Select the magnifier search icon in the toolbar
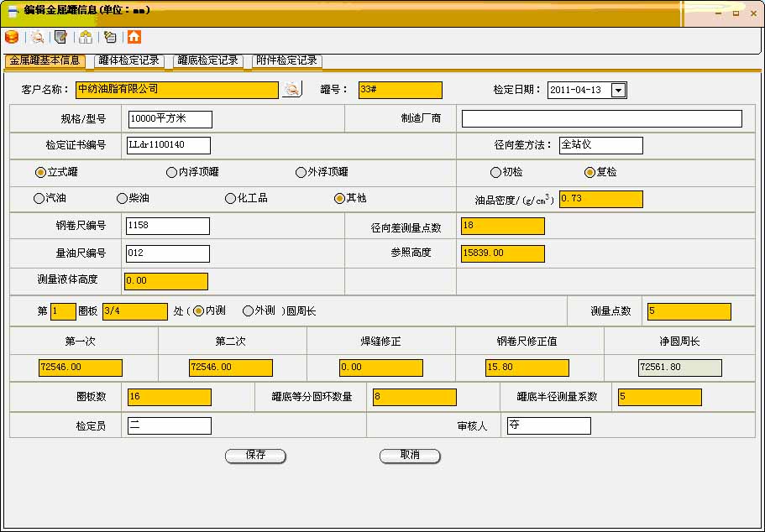This screenshot has width=765, height=532. point(37,37)
